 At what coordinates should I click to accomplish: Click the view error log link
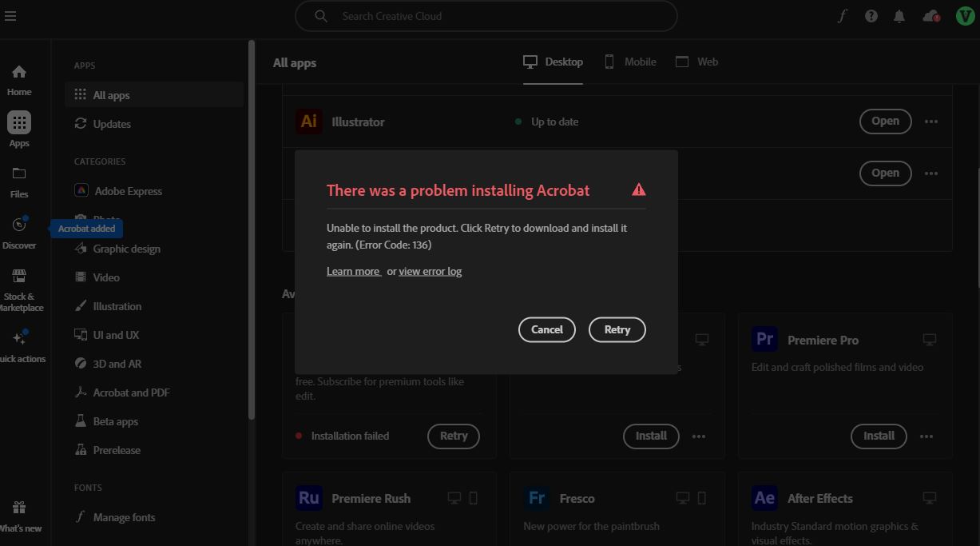click(x=430, y=272)
